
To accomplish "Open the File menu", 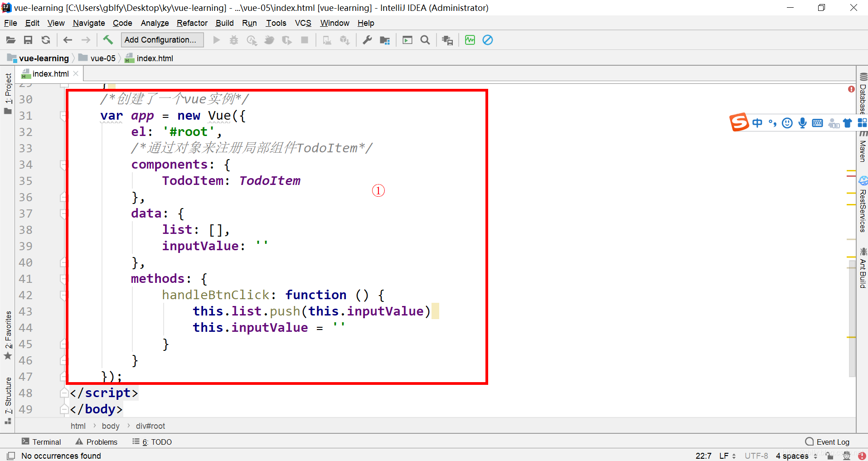I will (10, 23).
